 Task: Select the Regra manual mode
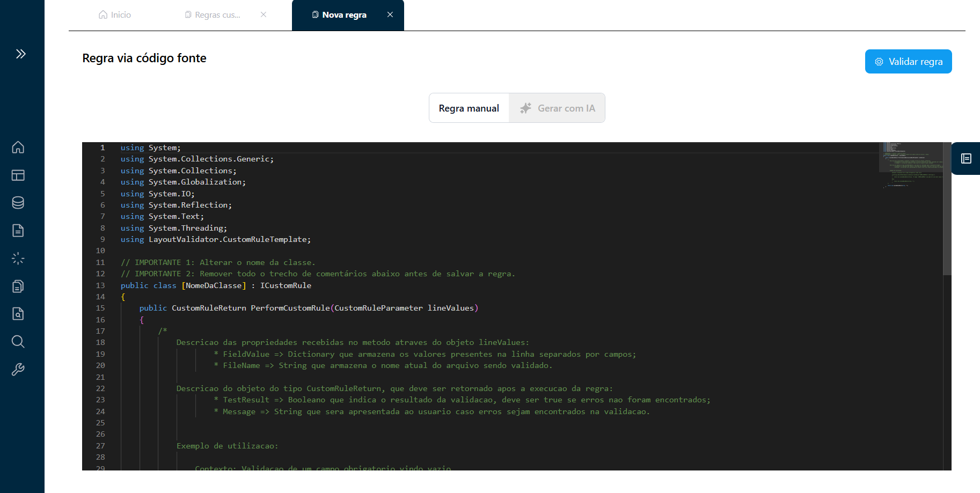pyautogui.click(x=469, y=108)
